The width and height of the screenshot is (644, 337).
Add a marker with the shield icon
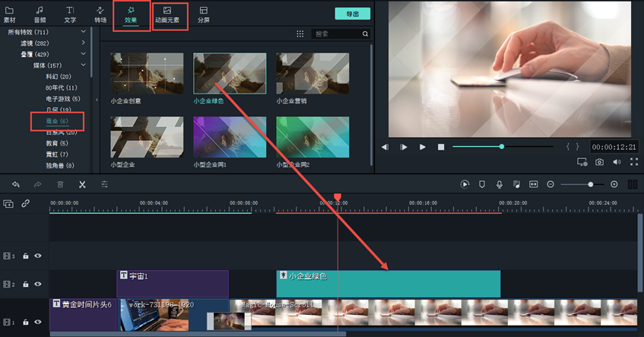pyautogui.click(x=482, y=185)
